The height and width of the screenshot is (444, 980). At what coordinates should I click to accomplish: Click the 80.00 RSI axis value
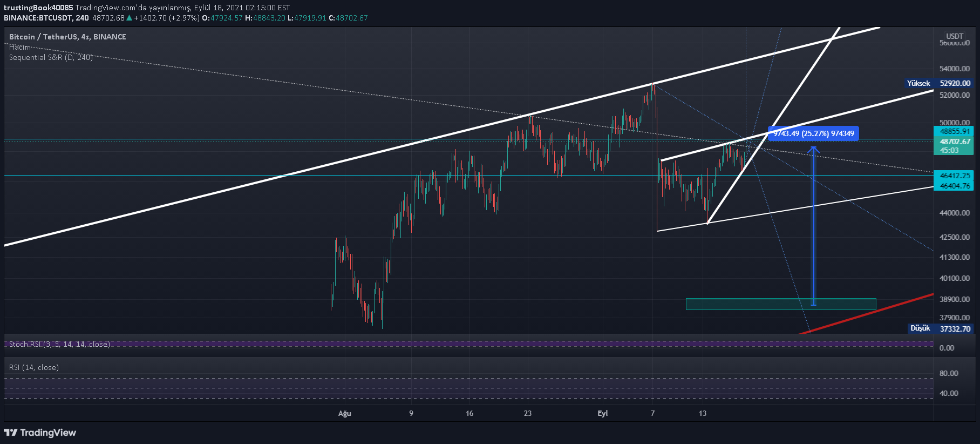(949, 373)
